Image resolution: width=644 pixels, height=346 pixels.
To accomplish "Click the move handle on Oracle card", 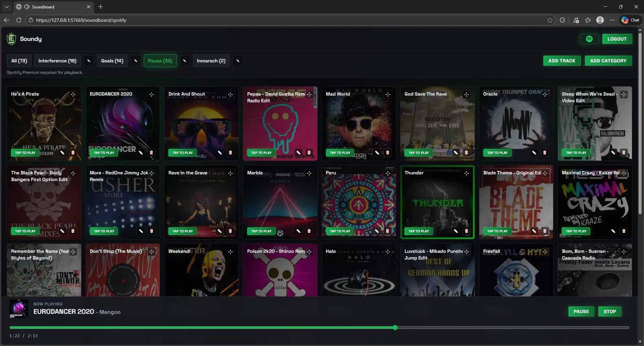I will [545, 95].
